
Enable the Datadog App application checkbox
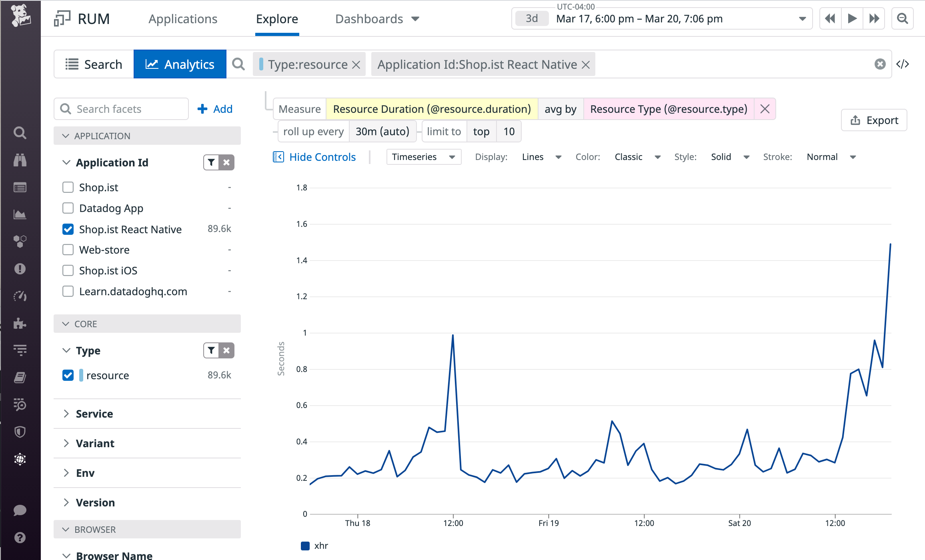pos(68,208)
